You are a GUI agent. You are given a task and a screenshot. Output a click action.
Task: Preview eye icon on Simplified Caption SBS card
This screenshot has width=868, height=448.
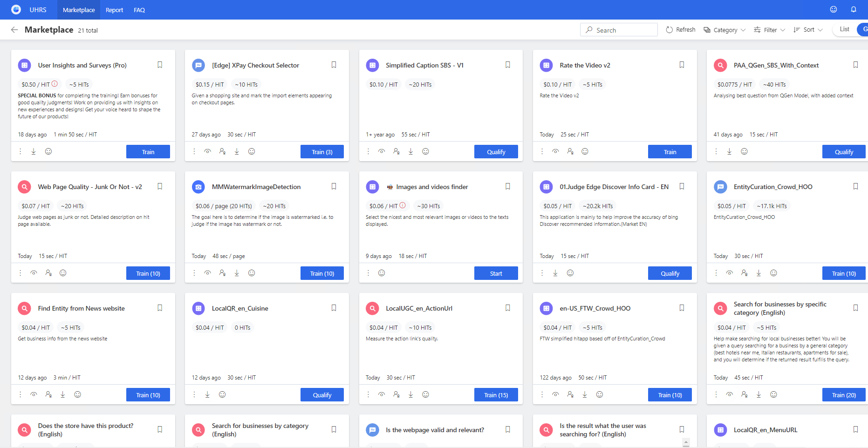point(382,151)
